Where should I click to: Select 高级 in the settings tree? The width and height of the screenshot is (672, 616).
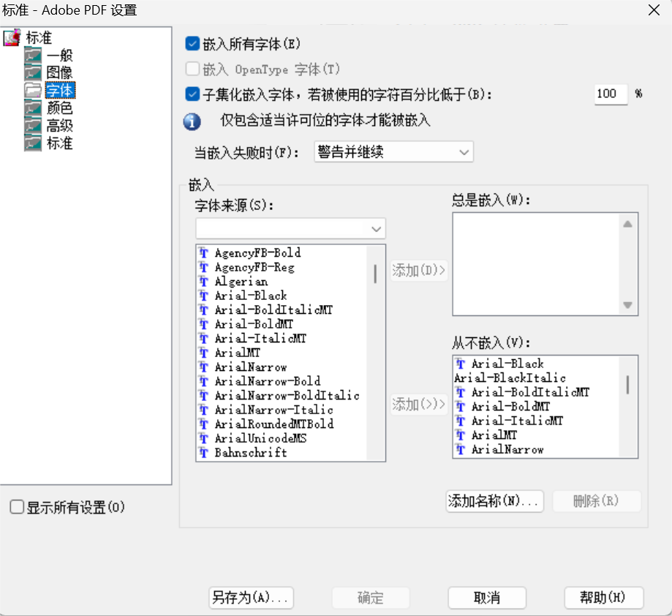coord(59,126)
